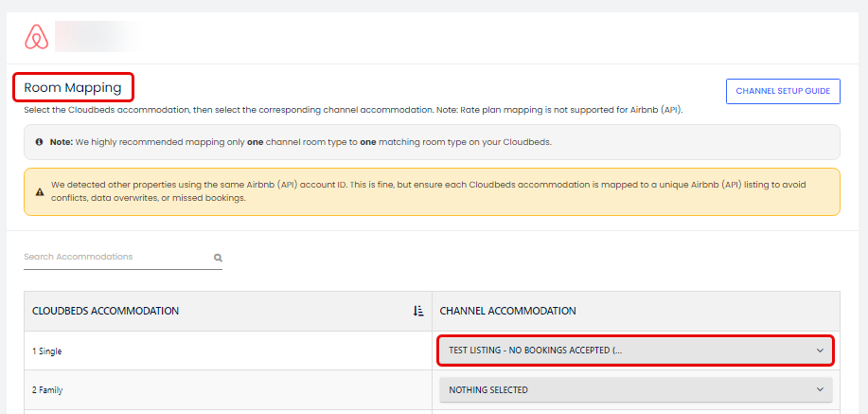Focus the Search Accommodations field
The height and width of the screenshot is (414, 868).
pyautogui.click(x=114, y=257)
